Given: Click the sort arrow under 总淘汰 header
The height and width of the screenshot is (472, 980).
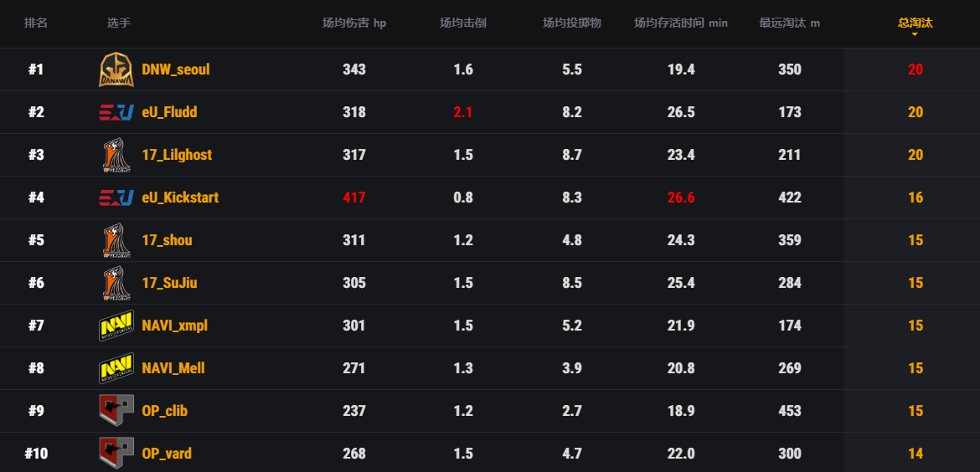Looking at the screenshot, I should 915,34.
